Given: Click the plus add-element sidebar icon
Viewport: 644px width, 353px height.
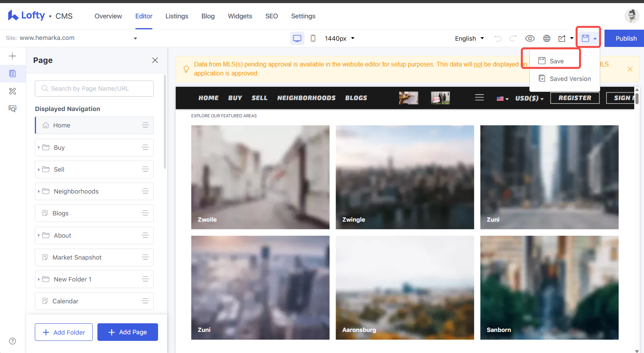Looking at the screenshot, I should pos(13,56).
